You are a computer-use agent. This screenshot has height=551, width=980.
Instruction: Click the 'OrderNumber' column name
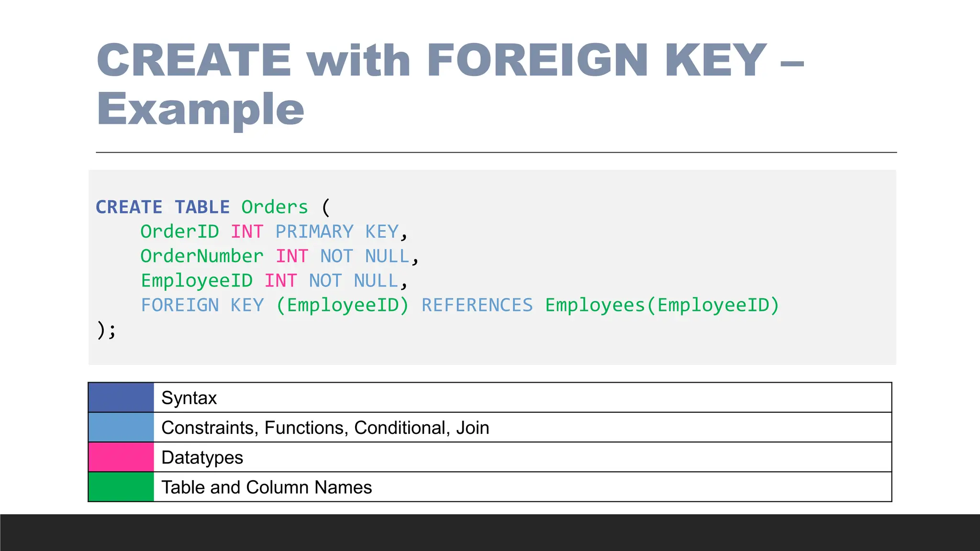coord(202,256)
